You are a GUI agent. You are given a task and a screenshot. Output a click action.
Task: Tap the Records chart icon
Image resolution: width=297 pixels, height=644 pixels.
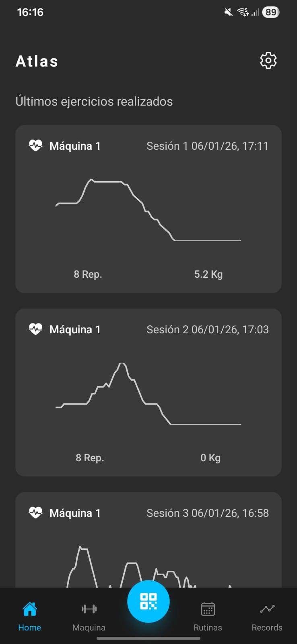click(267, 609)
